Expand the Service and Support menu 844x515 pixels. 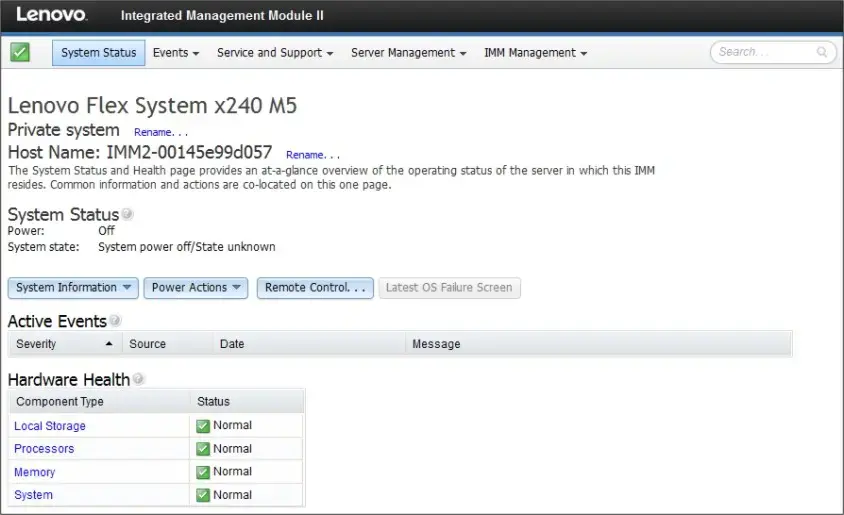pos(275,53)
